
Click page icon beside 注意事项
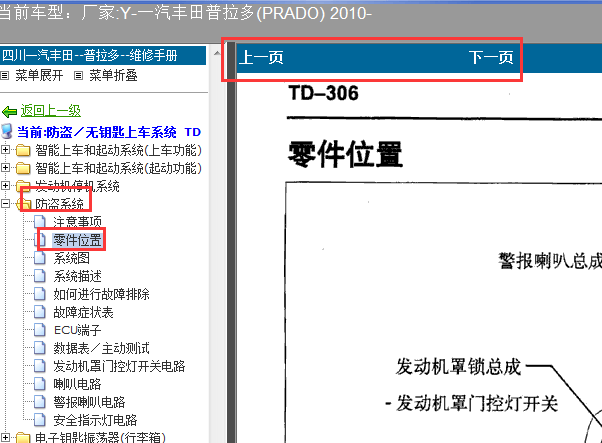point(40,222)
